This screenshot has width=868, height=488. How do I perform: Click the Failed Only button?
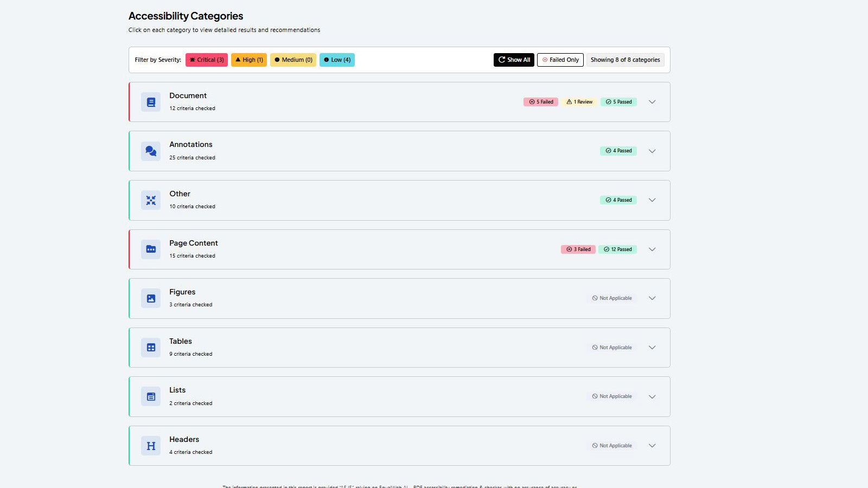(560, 60)
